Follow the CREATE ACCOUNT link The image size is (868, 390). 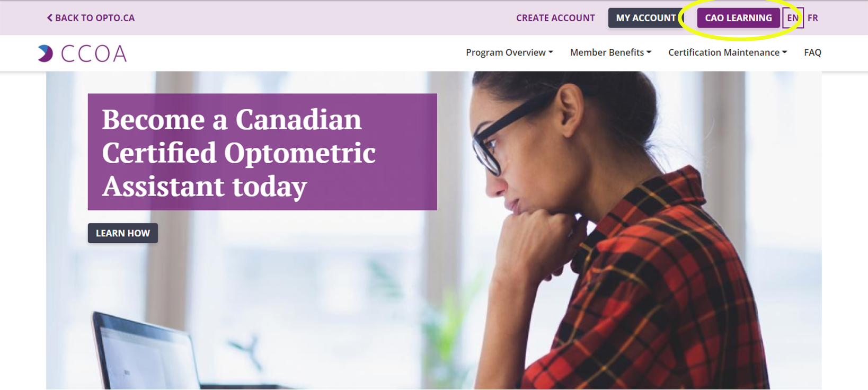(x=555, y=18)
